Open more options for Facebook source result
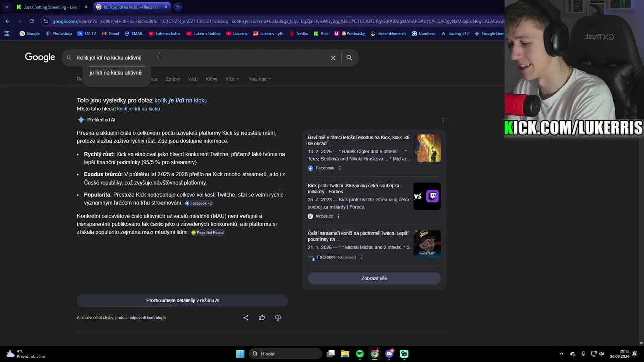The height and width of the screenshot is (362, 644). point(340,168)
